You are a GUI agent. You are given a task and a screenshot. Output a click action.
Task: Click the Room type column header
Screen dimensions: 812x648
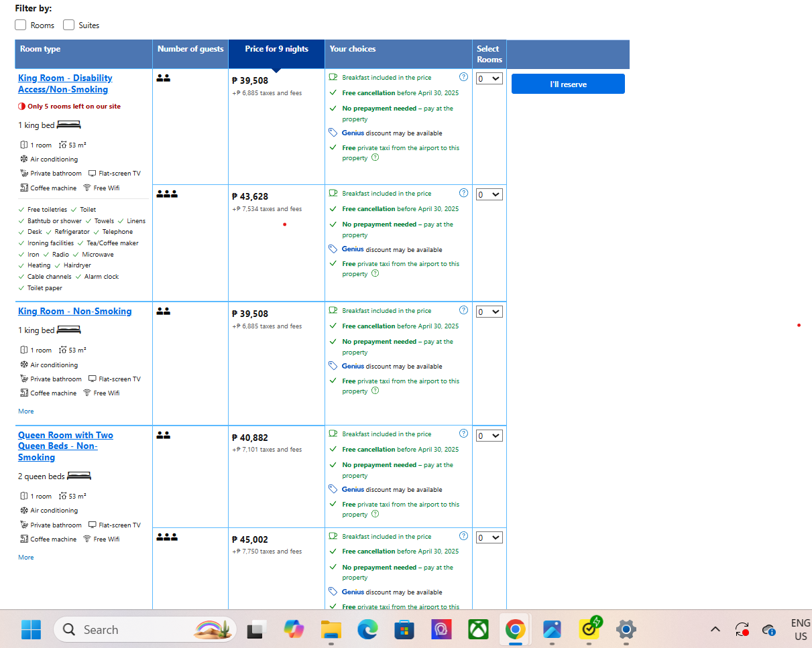[x=40, y=49]
